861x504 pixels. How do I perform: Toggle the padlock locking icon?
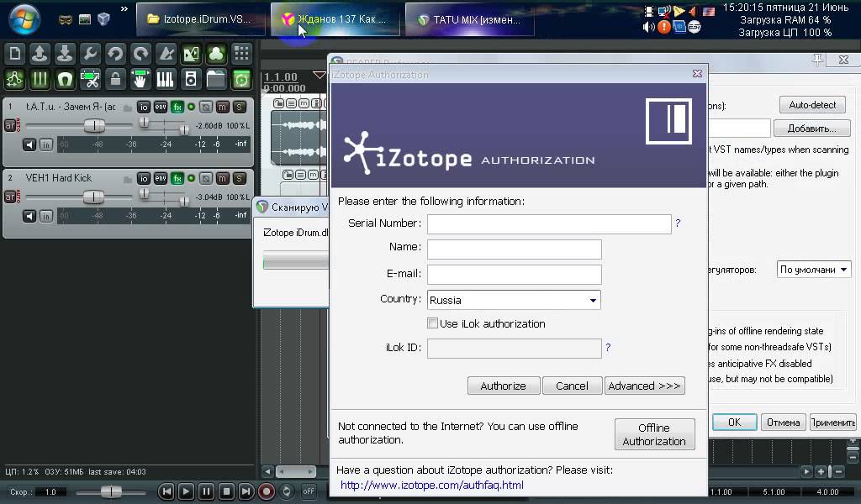tap(115, 80)
